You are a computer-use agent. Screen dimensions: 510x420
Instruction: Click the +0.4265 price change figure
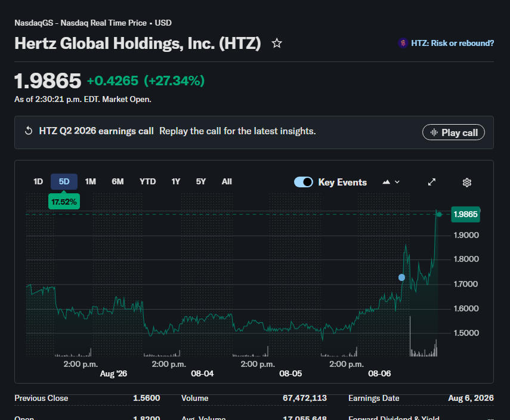pos(113,81)
